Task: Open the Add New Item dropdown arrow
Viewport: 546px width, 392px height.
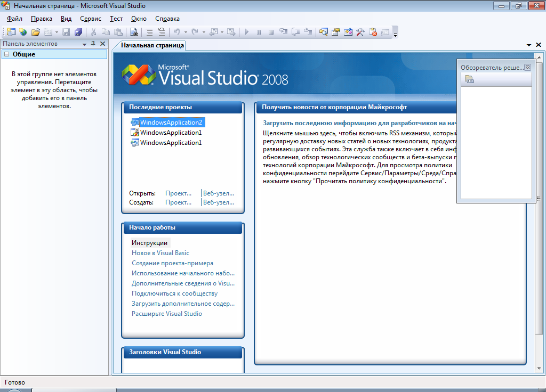Action: point(57,32)
